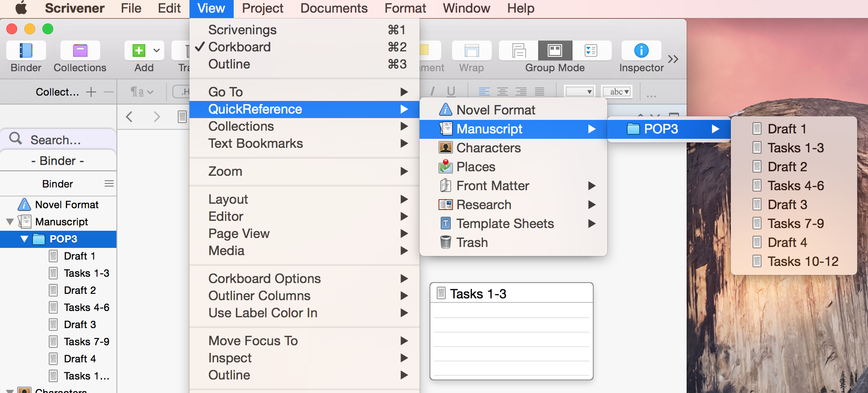This screenshot has height=393, width=868.
Task: Toggle the Binder toolbar icon
Action: (x=26, y=50)
